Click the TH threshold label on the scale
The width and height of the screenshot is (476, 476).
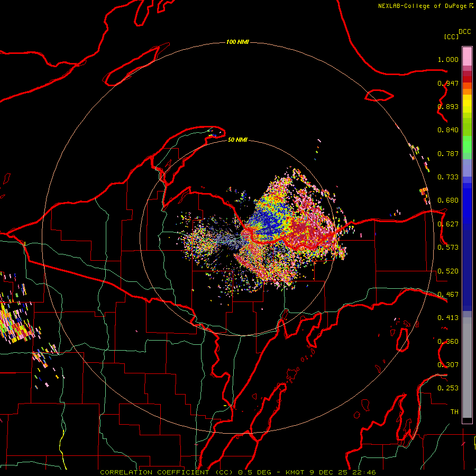point(454,412)
